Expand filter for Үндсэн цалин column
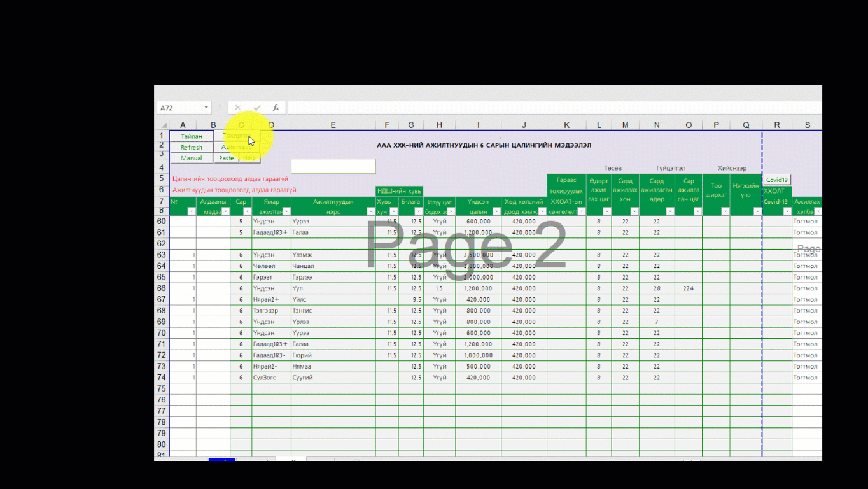868x489 pixels. point(496,211)
